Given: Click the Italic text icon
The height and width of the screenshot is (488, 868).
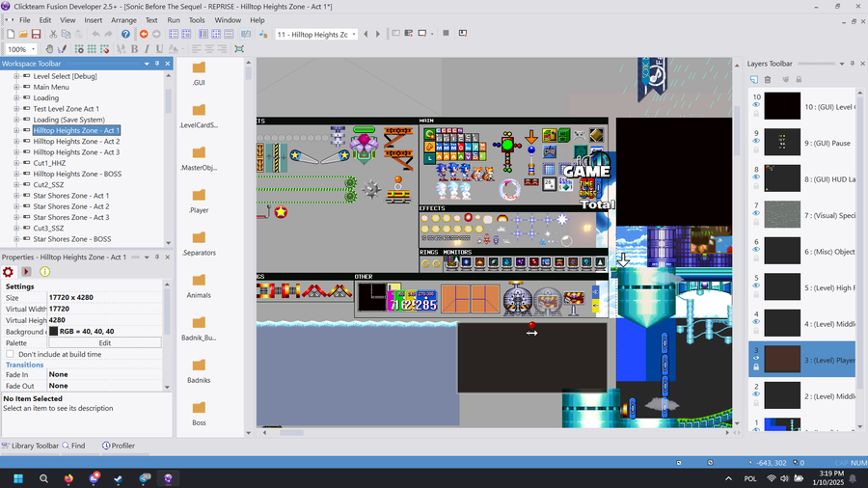Looking at the screenshot, I should click(x=147, y=49).
